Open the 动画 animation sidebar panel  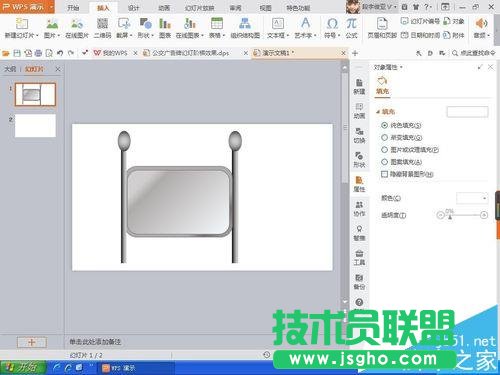tap(359, 111)
